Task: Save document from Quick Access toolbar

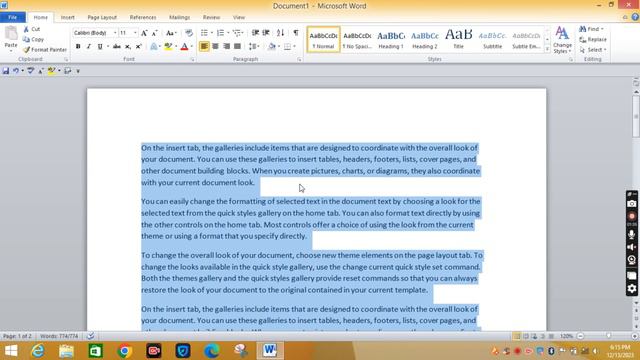Action: (6, 71)
